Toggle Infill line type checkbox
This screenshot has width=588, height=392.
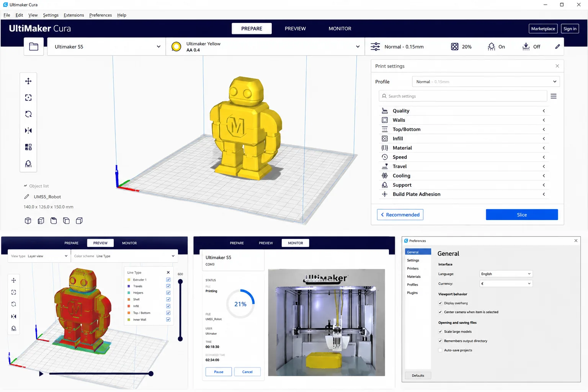click(168, 306)
